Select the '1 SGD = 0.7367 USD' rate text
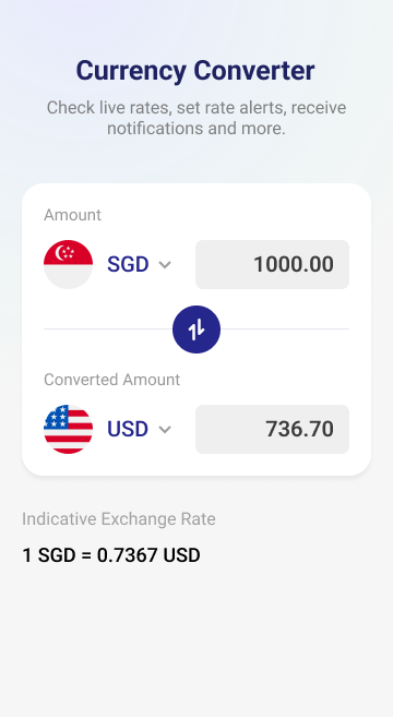 pyautogui.click(x=111, y=555)
